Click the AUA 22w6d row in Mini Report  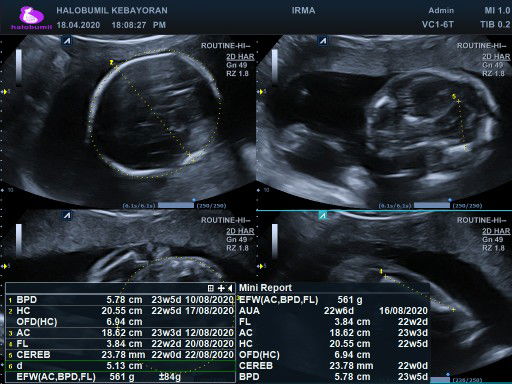tap(333, 311)
